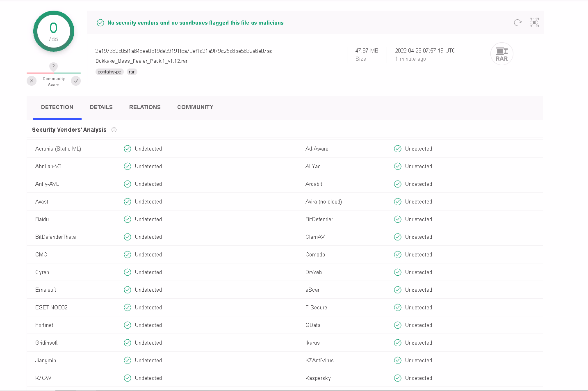Click info icon beside Security Vendors' Analysis
Screen dimensions: 588x391
pos(114,130)
